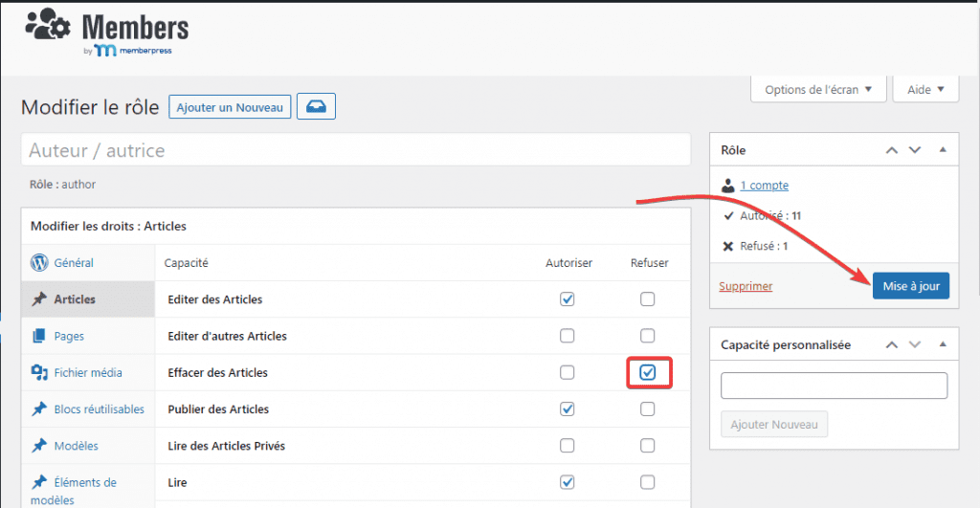Click the X icon beside Refusé
980x508 pixels.
pos(728,246)
